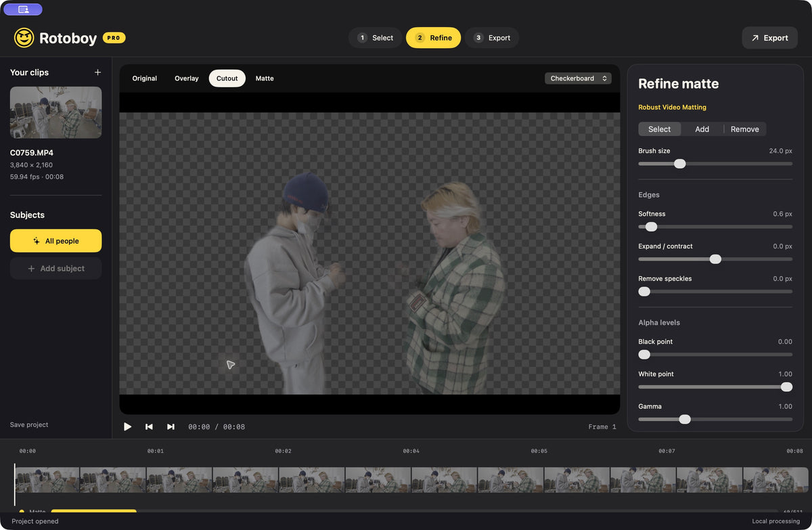Click the 00:00 / 00:08 timecode

[x=217, y=427]
